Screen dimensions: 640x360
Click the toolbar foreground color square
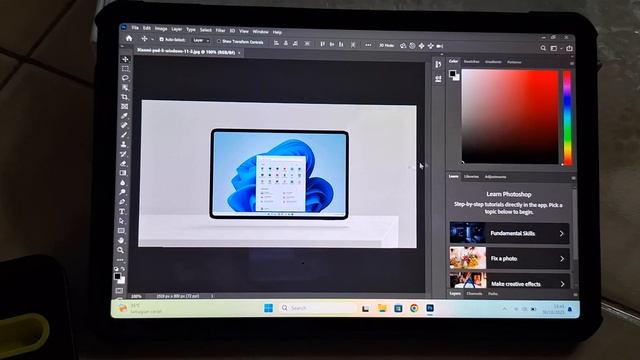click(118, 277)
